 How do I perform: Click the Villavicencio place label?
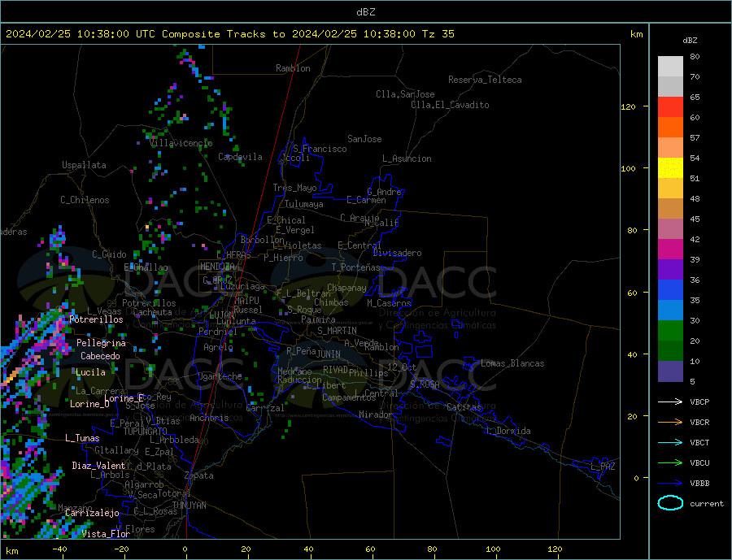181,143
